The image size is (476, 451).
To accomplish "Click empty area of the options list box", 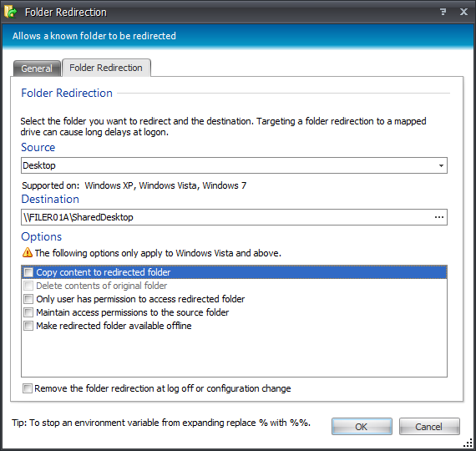I will [234, 354].
